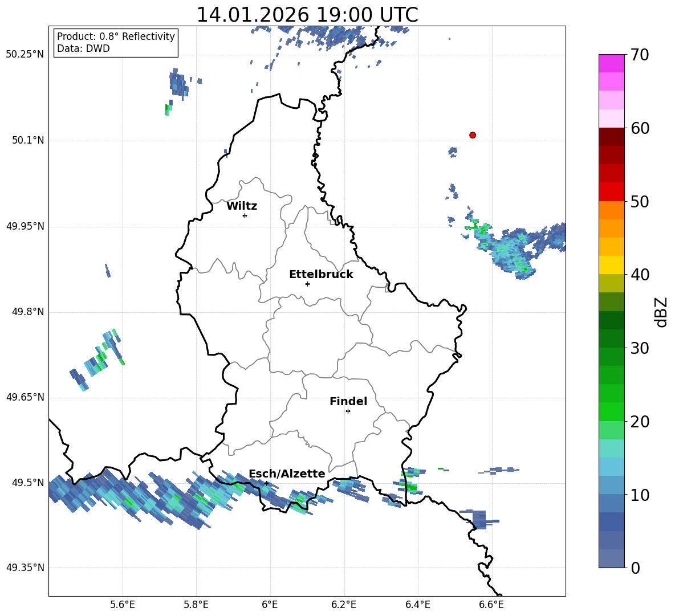The width and height of the screenshot is (675, 616).
Task: Click the 0 colorbar tick label
Action: [x=635, y=568]
